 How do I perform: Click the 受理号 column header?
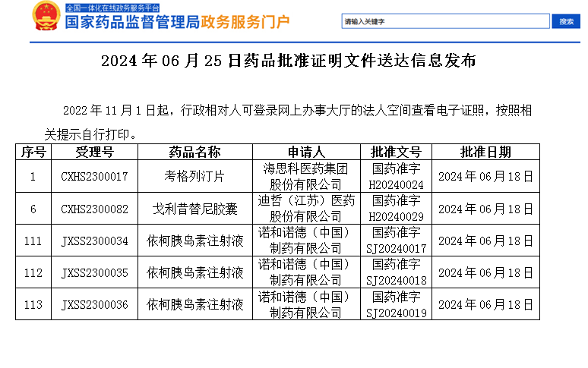(x=94, y=152)
